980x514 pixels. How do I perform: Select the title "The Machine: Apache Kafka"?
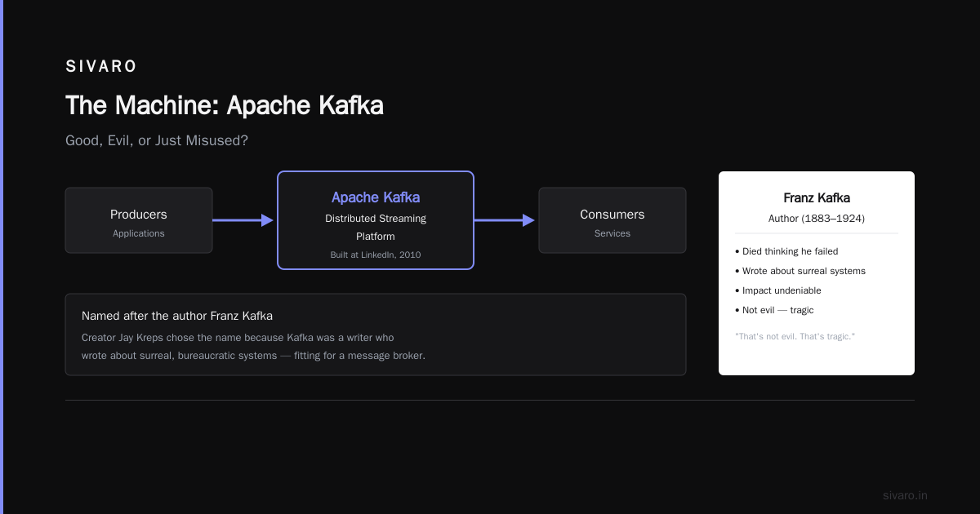click(x=225, y=105)
